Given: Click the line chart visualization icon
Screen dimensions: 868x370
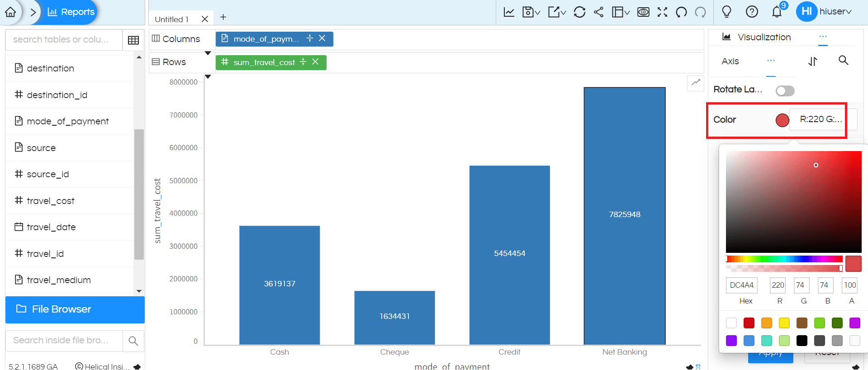Looking at the screenshot, I should [509, 12].
